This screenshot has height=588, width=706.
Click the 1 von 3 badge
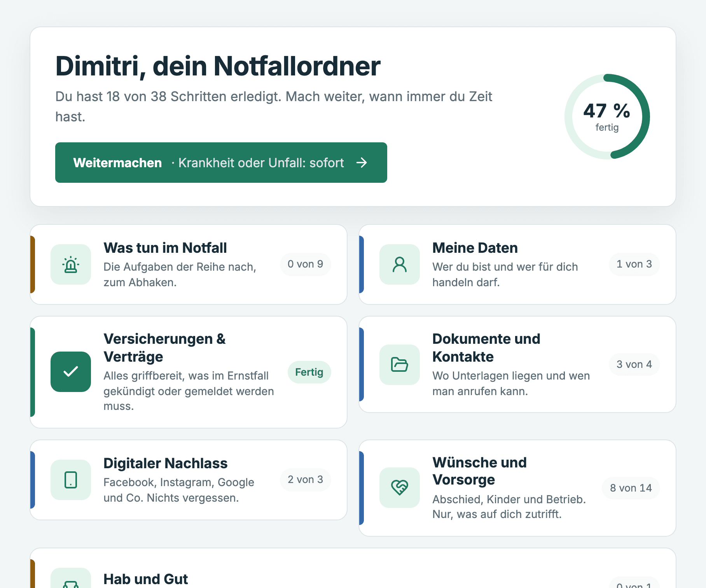(634, 264)
